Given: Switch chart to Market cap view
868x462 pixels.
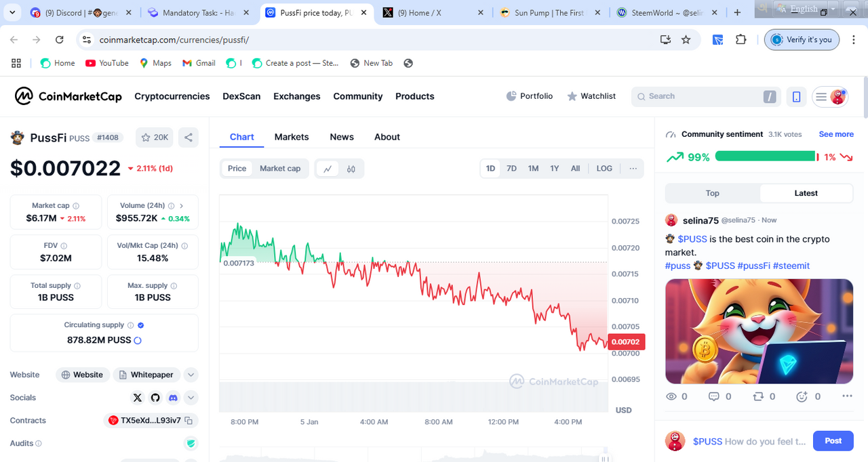Looking at the screenshot, I should (280, 169).
